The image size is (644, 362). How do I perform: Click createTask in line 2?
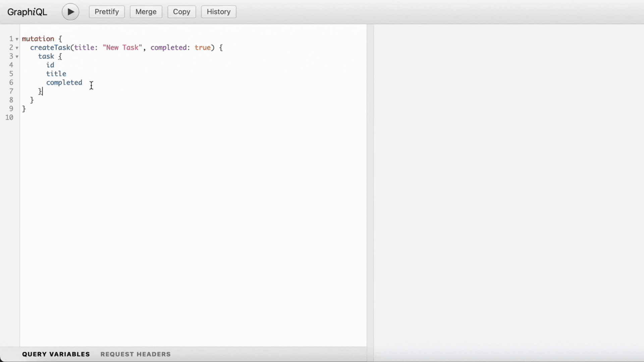click(x=50, y=48)
